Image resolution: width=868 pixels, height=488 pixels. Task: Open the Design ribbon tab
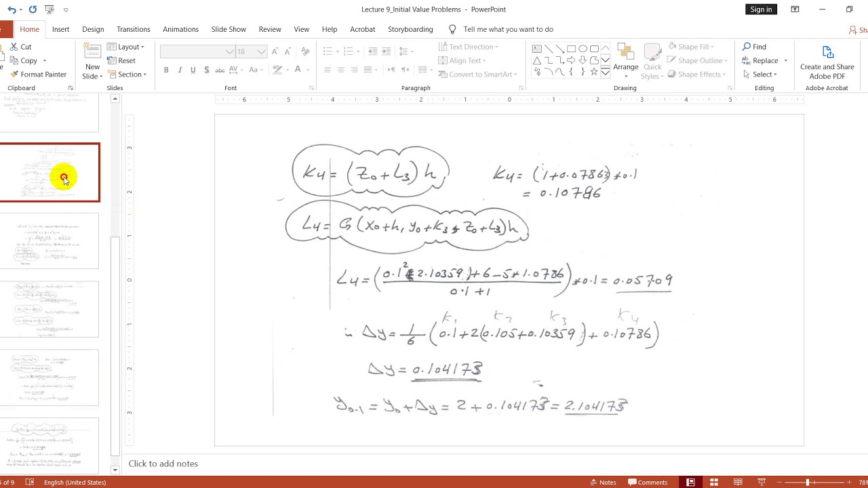93,29
